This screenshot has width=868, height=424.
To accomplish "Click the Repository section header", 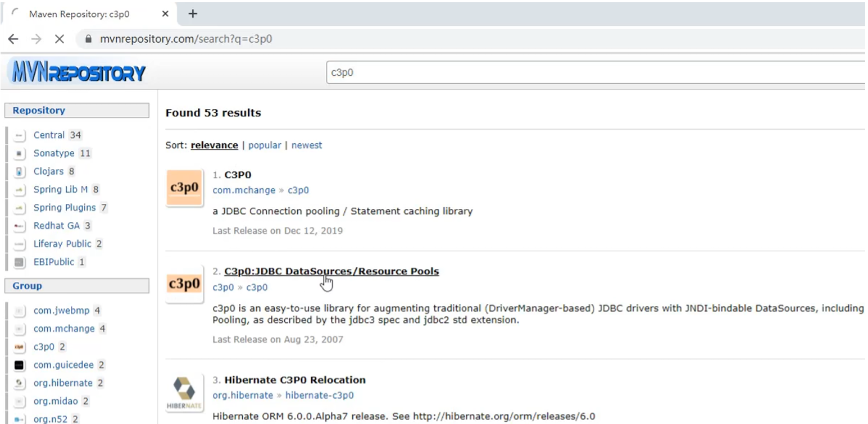I will coord(77,111).
